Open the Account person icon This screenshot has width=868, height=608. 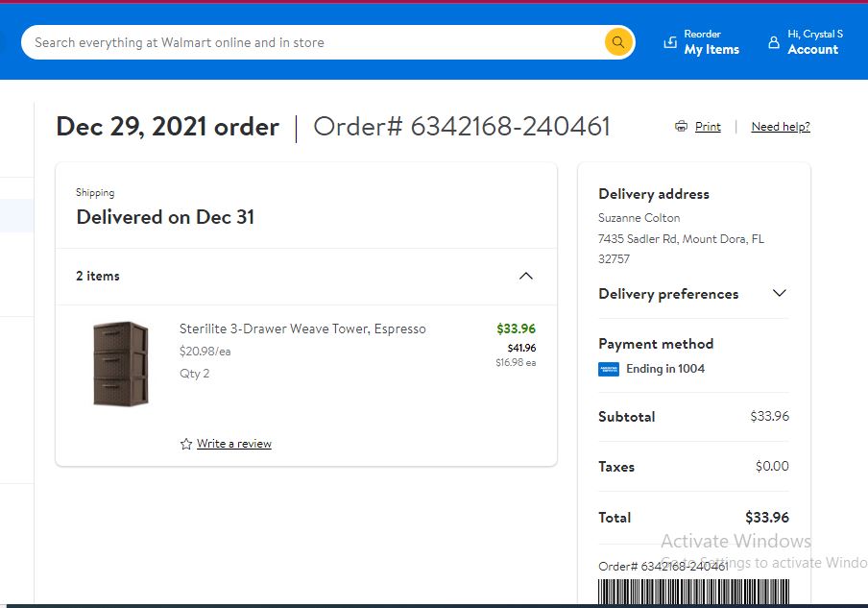click(774, 42)
